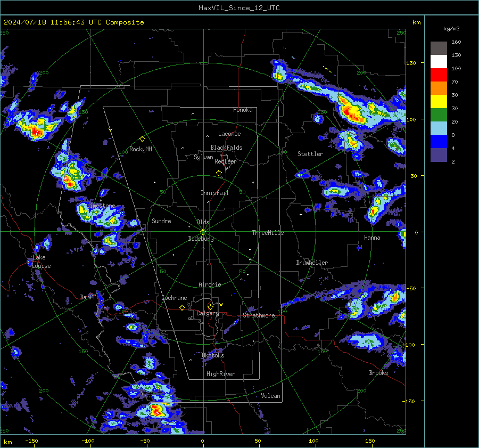Select the purple legend color swatch
This screenshot has width=479, height=448.
coord(439,154)
